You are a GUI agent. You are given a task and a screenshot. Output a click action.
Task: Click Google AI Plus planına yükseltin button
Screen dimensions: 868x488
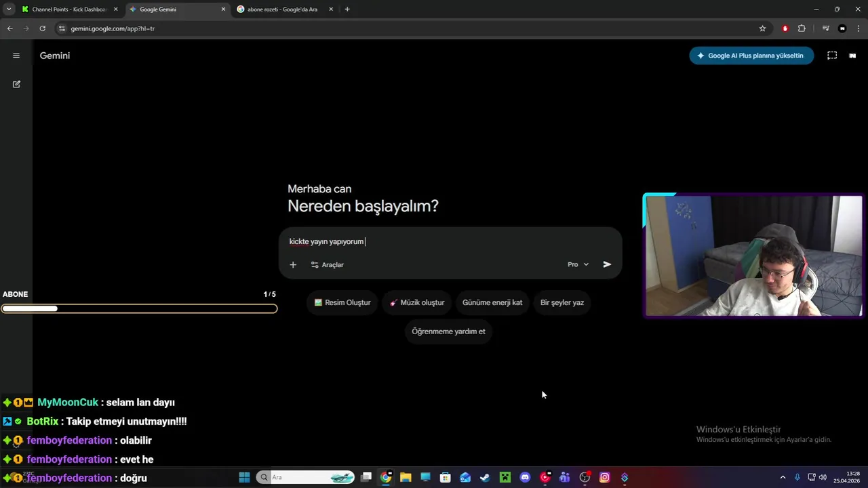tap(751, 56)
